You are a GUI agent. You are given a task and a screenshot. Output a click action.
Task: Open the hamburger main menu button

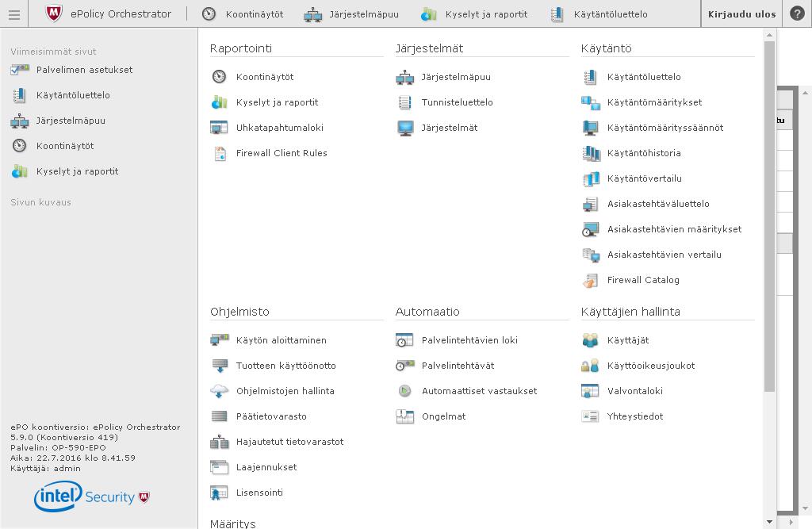[x=14, y=14]
